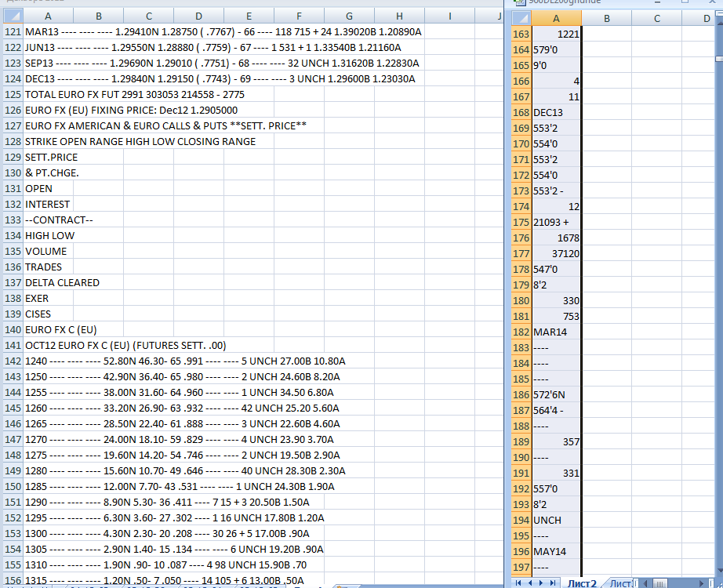Click right arrow of right workbook horizontal scrollbar
The width and height of the screenshot is (723, 588).
[x=701, y=583]
